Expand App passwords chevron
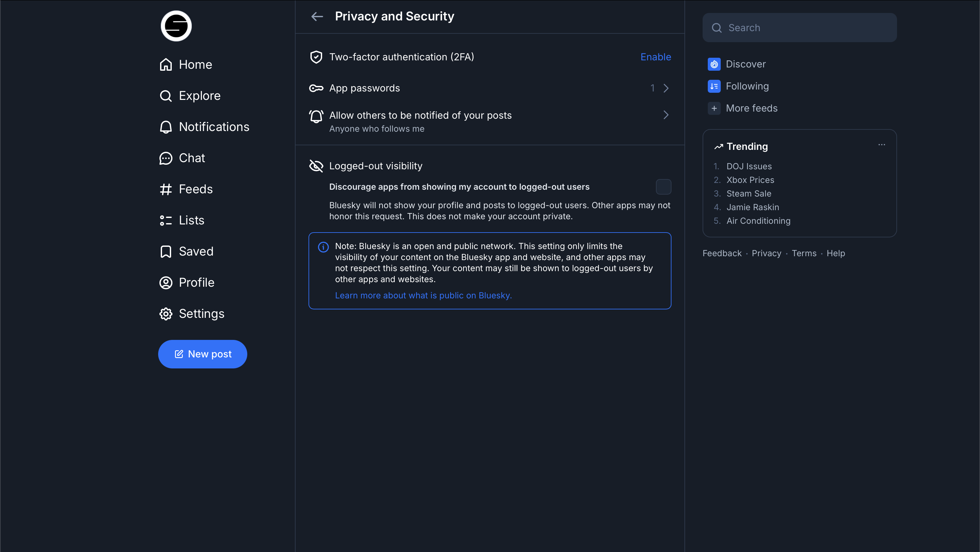 (x=666, y=88)
